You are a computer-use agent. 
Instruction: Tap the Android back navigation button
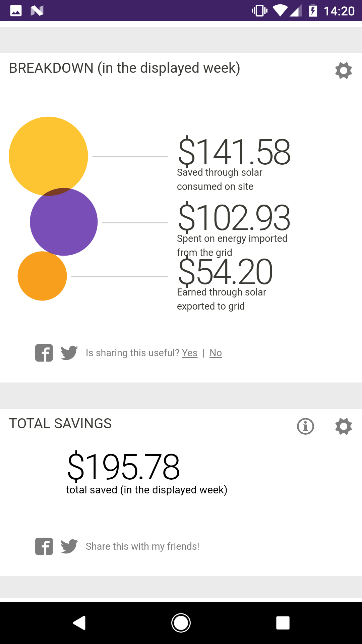click(79, 623)
